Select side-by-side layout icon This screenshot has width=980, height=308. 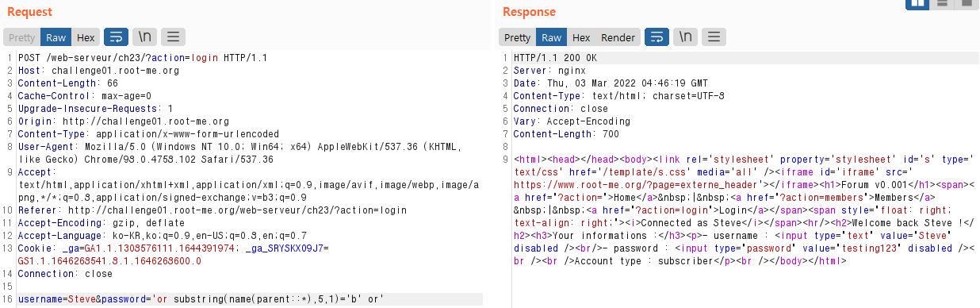(x=918, y=4)
